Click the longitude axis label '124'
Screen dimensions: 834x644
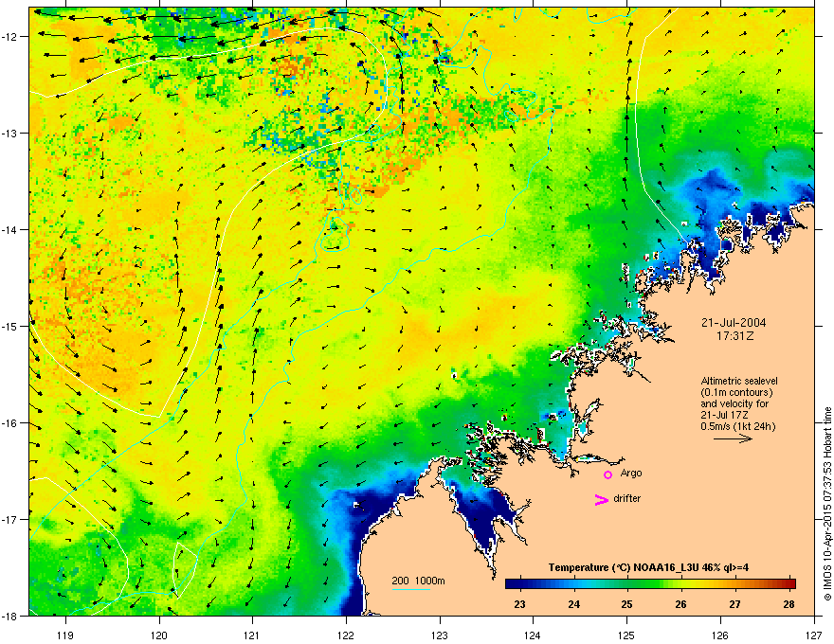(x=534, y=635)
